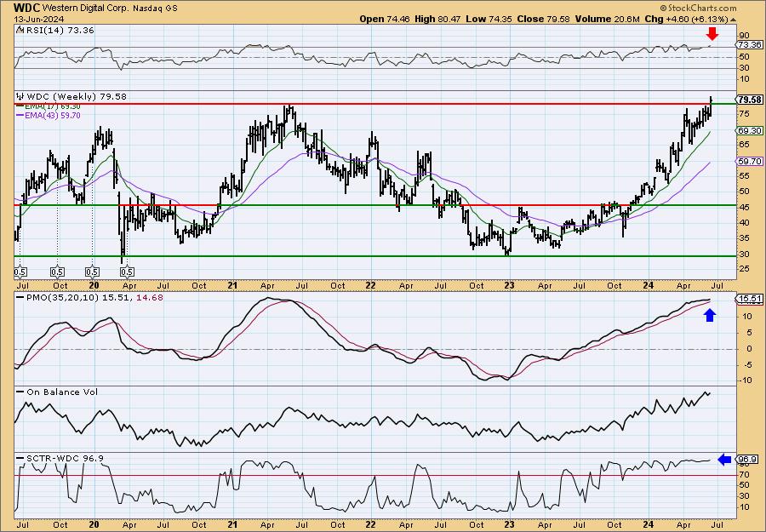The height and width of the screenshot is (532, 766).
Task: Click the legend line before On Balance Vol
Action: tap(20, 392)
